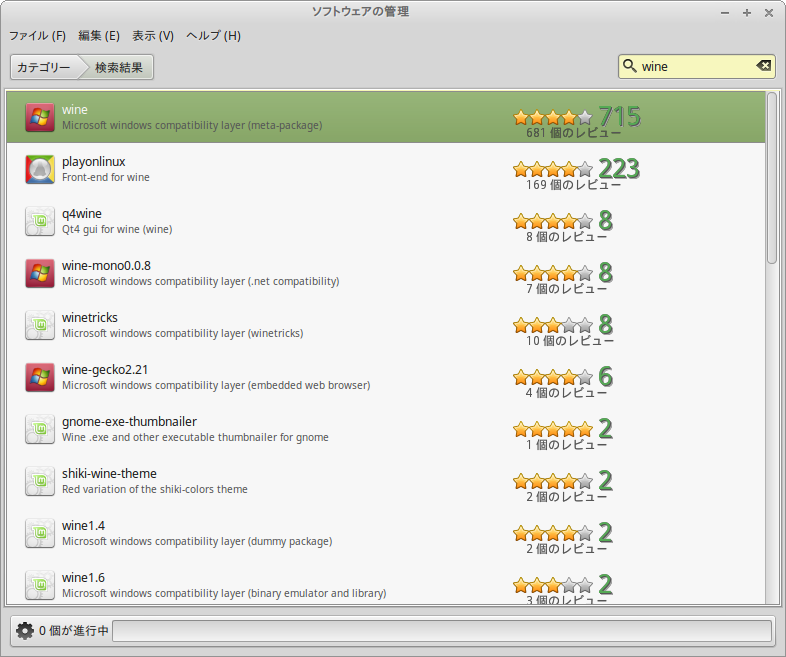Click the q4wine package icon
The image size is (786, 657).
40,222
